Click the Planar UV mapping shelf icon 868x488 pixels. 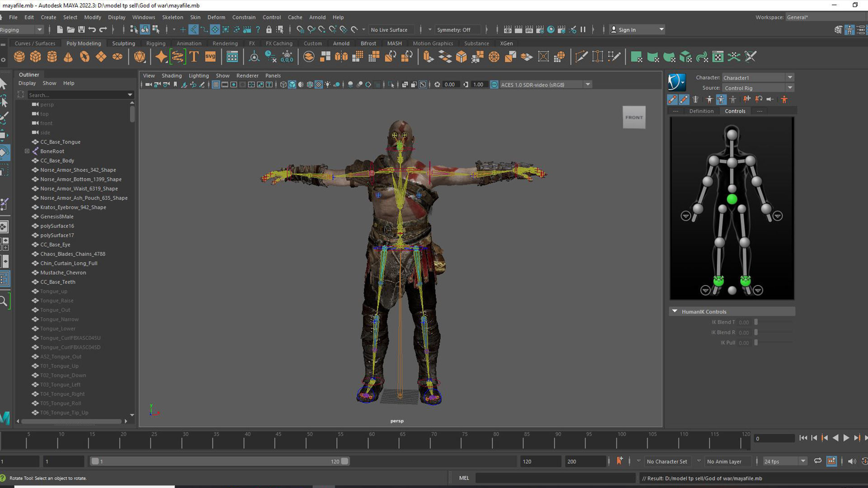pyautogui.click(x=637, y=57)
